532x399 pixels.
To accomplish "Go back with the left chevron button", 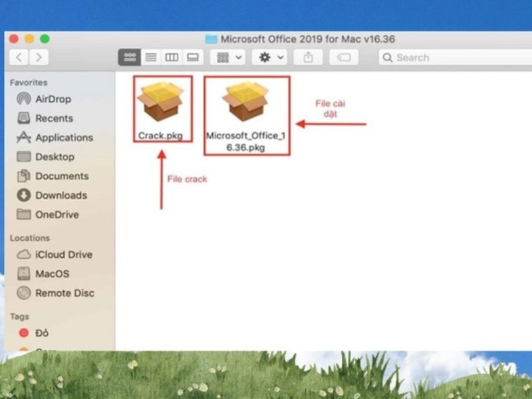I will pyautogui.click(x=19, y=57).
